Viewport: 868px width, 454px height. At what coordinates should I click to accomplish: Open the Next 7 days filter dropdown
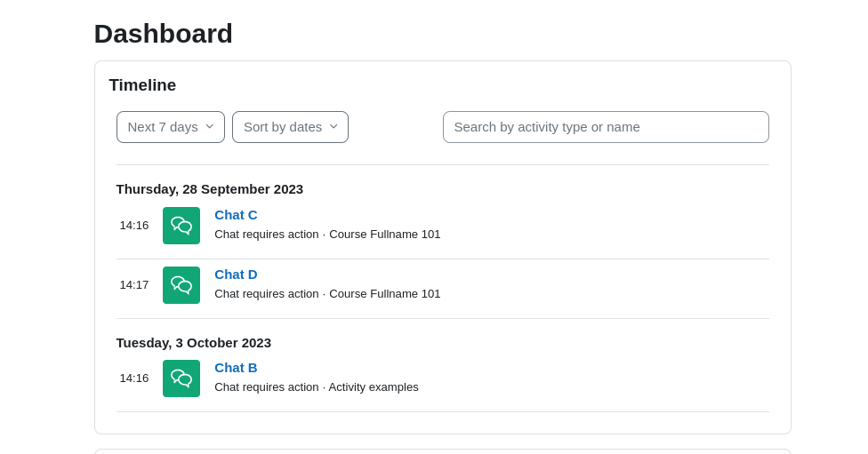click(171, 127)
